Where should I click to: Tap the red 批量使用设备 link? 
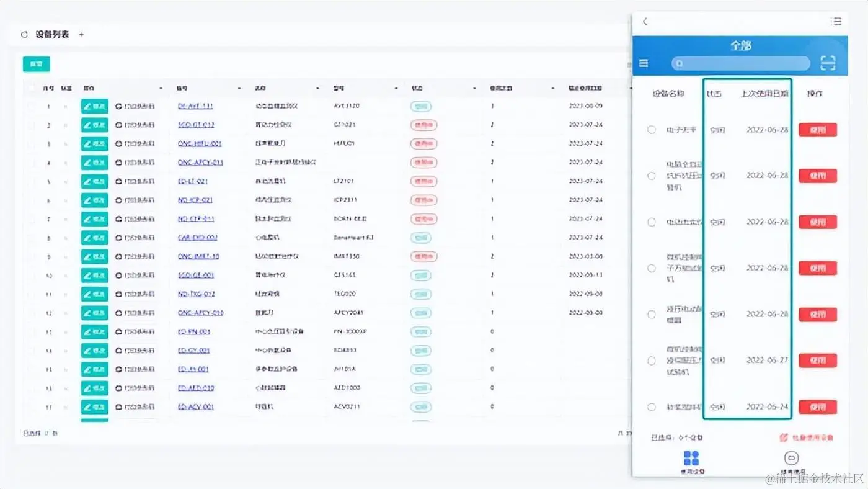pyautogui.click(x=807, y=437)
